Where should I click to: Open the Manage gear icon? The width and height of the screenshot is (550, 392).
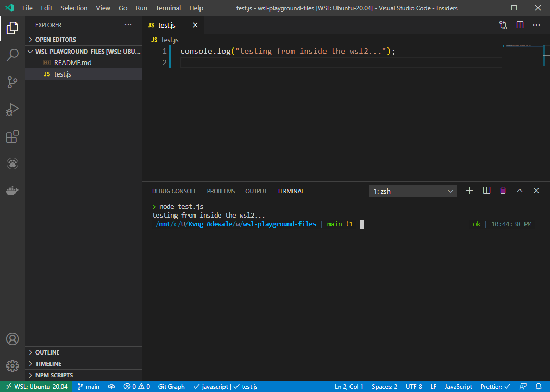[12, 365]
